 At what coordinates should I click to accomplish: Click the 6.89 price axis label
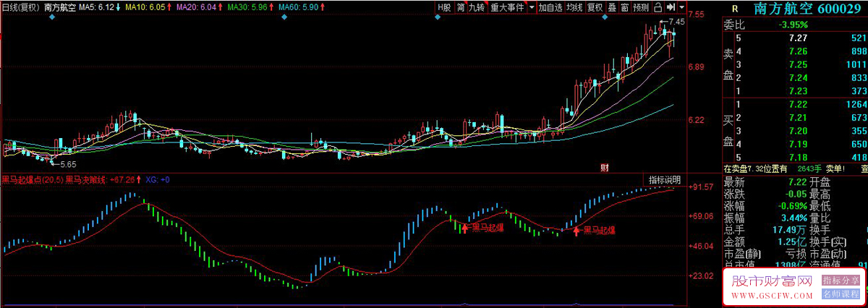click(x=697, y=67)
